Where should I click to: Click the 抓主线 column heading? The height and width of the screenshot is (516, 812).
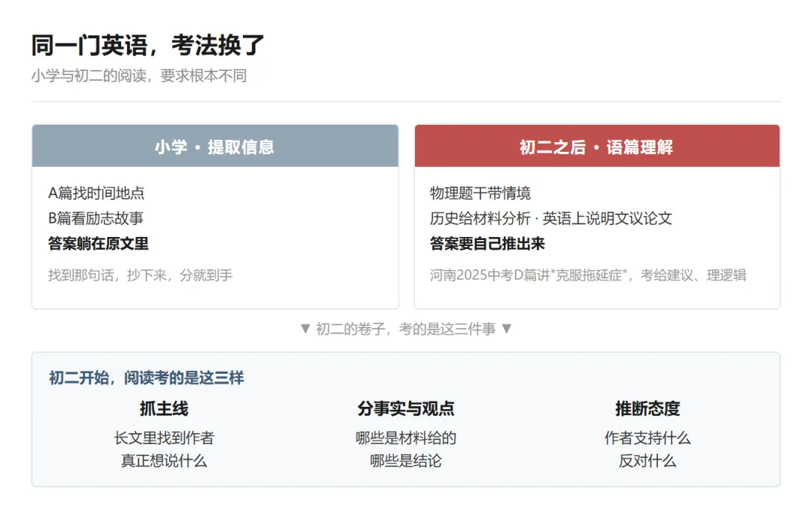(164, 408)
